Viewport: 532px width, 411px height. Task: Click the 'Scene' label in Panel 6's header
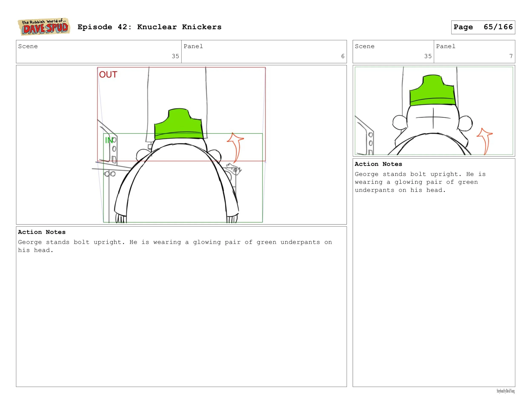28,46
